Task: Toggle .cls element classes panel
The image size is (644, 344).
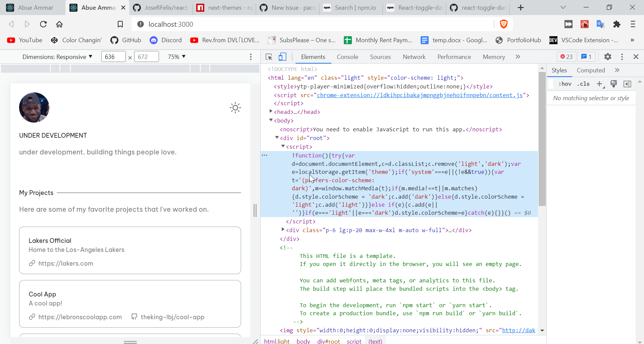Action: click(x=583, y=84)
